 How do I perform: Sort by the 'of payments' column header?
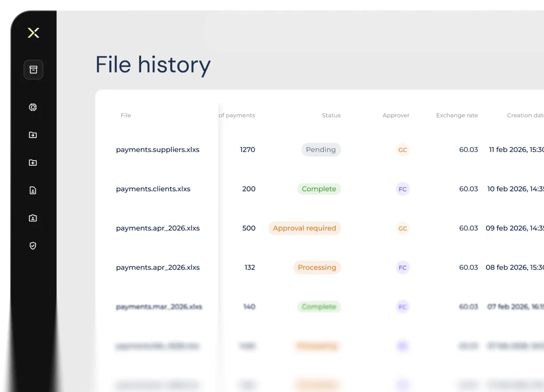click(x=237, y=115)
